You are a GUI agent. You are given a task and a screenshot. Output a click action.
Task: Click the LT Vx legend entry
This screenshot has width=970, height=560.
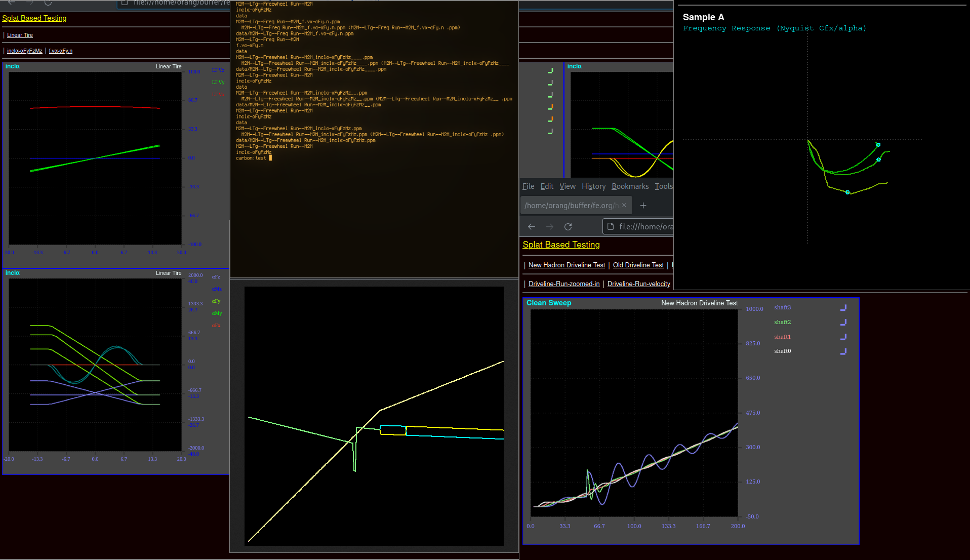(218, 95)
